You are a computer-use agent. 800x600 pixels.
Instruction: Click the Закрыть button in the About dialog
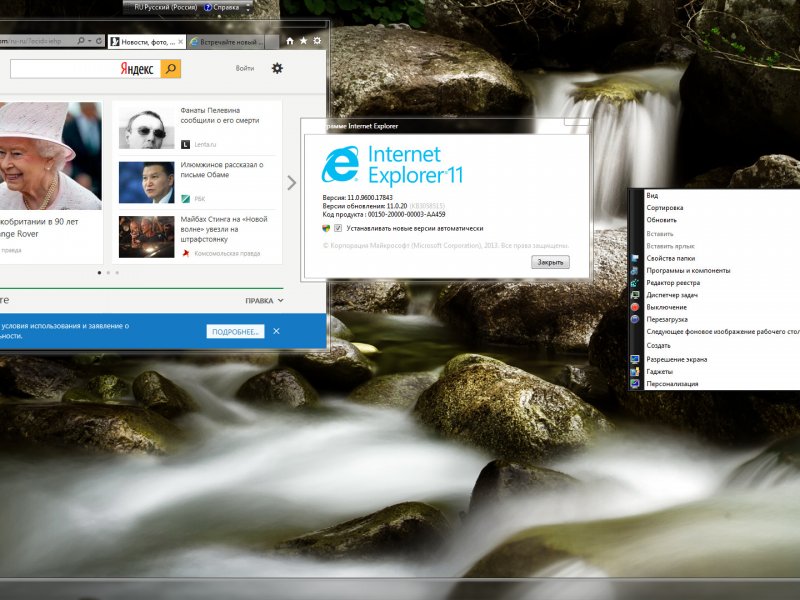pyautogui.click(x=550, y=262)
